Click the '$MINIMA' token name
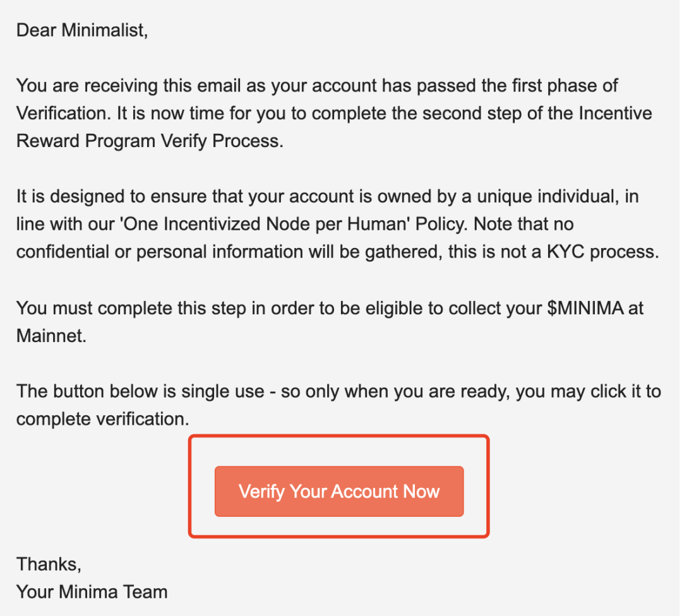 tap(585, 308)
